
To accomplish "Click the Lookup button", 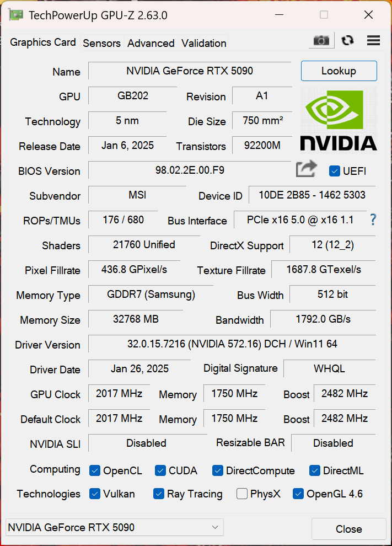I will (x=339, y=71).
